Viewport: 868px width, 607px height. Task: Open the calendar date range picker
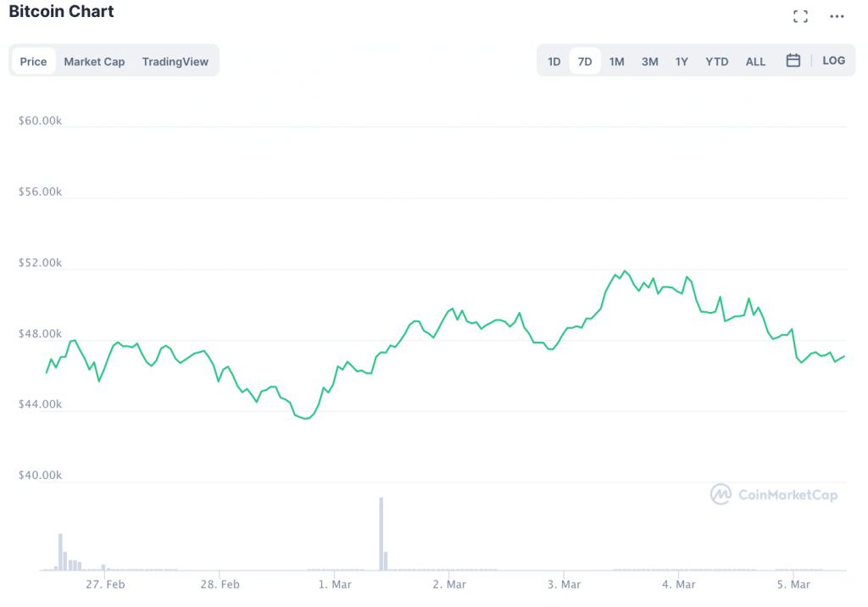[x=793, y=61]
